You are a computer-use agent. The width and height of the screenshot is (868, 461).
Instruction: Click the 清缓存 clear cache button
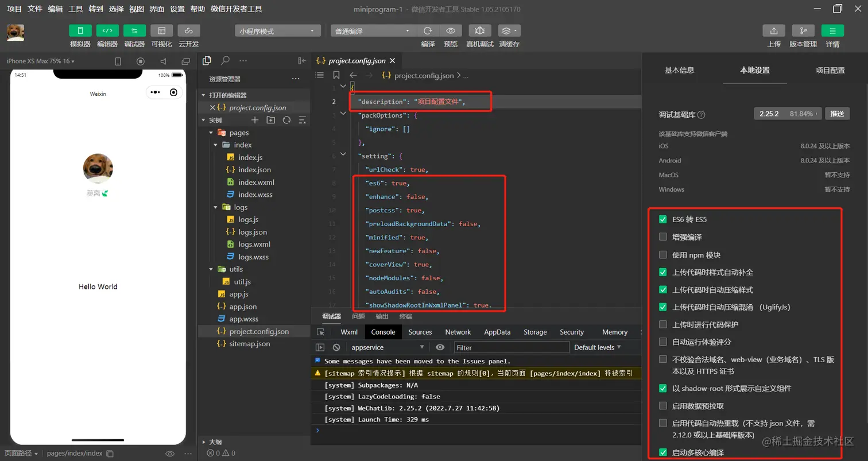pos(509,31)
